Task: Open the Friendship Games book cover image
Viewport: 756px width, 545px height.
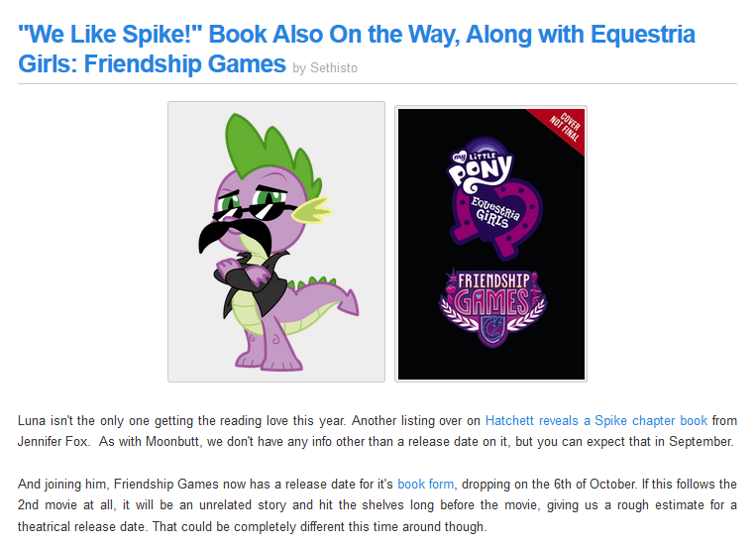Action: click(x=490, y=244)
